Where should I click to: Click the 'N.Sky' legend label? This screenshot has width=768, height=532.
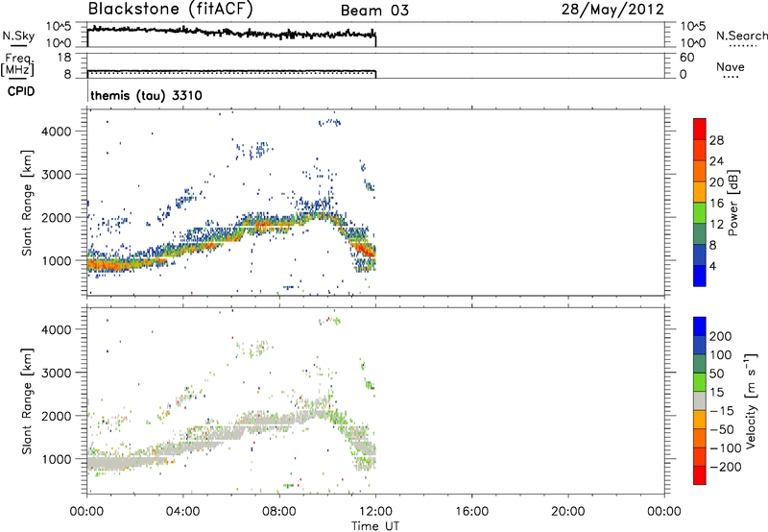[x=18, y=36]
